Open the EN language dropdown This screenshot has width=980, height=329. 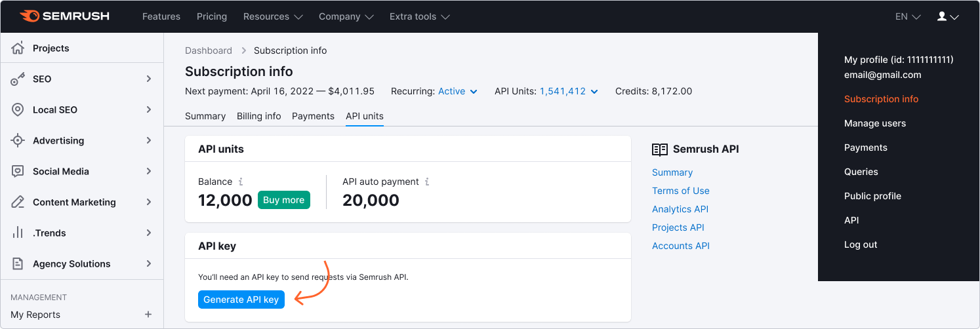(x=908, y=16)
